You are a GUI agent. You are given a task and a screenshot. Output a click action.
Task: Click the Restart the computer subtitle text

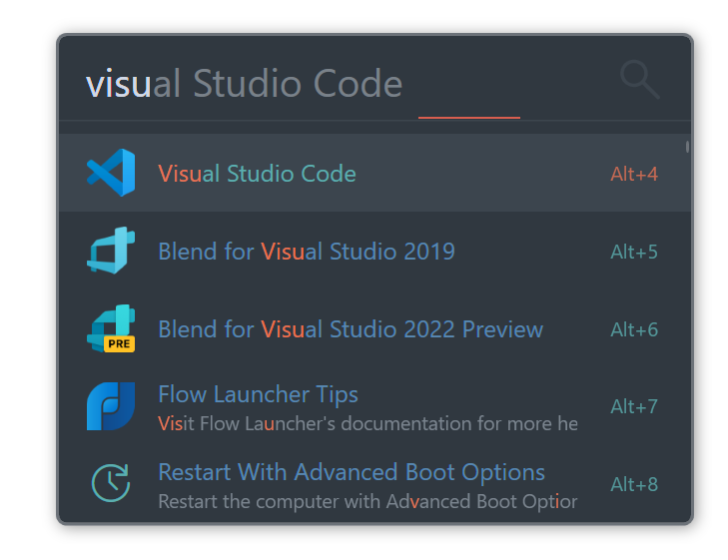[x=367, y=501]
